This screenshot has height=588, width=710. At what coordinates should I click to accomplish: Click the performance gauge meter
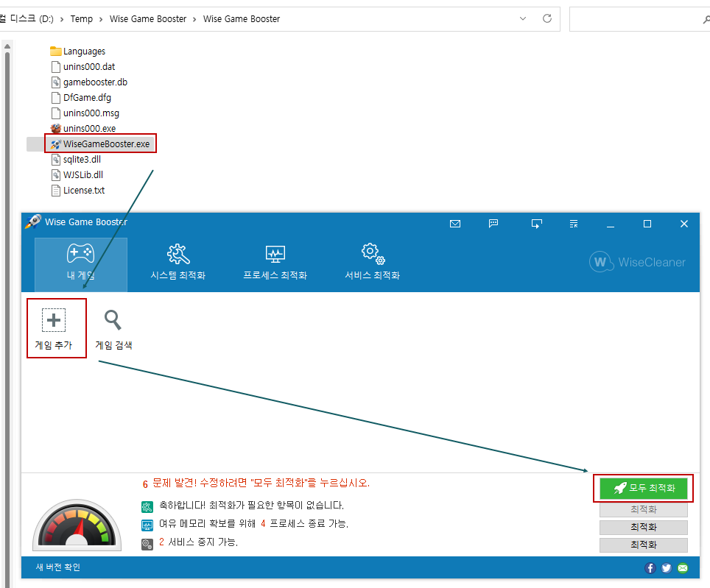tap(77, 525)
